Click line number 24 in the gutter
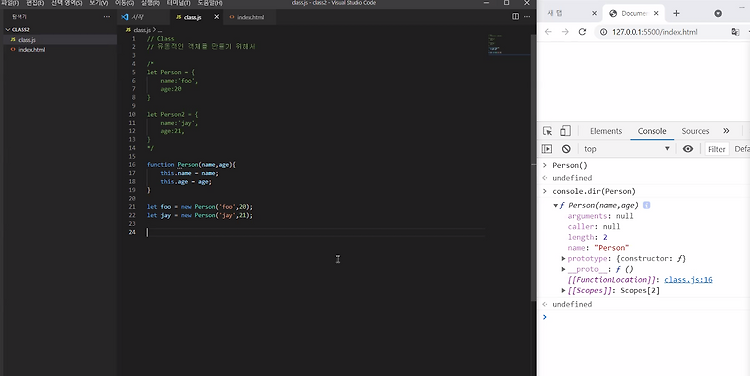Screen dimensions: 750x376 132,232
